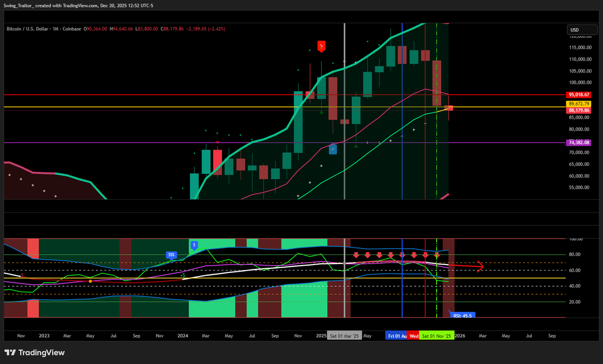Click the 105,000.00 price axis tick
Image resolution: width=603 pixels, height=364 pixels.
click(x=579, y=71)
